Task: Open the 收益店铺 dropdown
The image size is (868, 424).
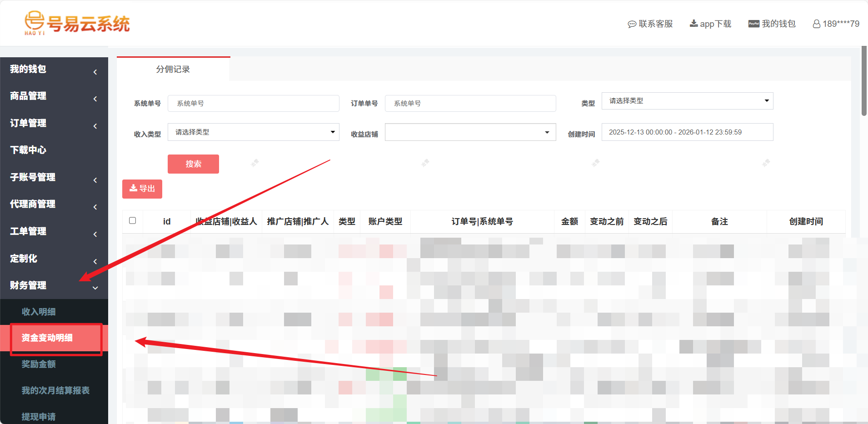Action: 469,132
